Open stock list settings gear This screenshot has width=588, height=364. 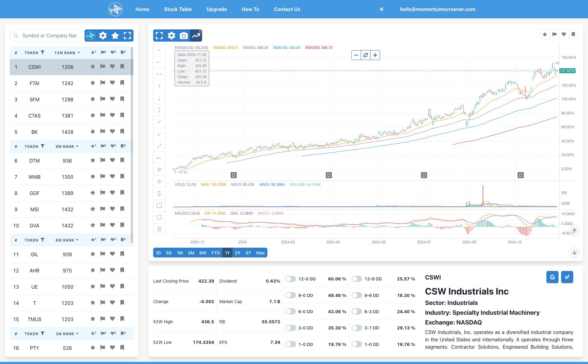pyautogui.click(x=103, y=36)
